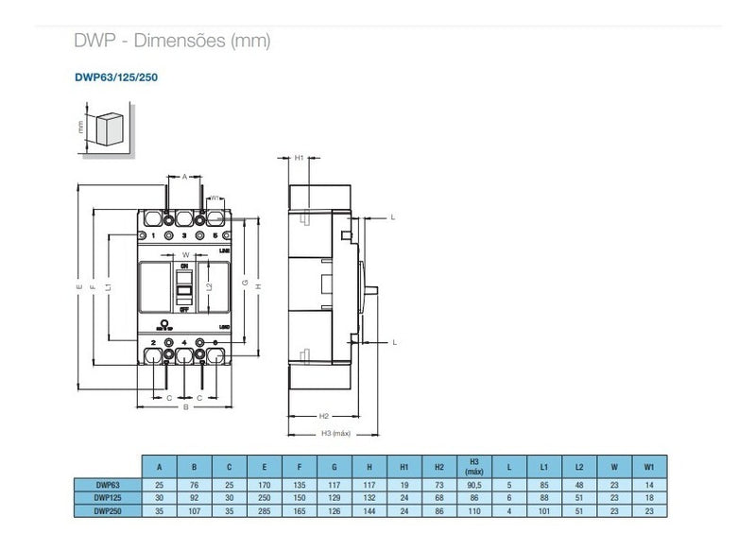Click the DWP63 row label in the table
Screen dimensions: 756x551
106,484
